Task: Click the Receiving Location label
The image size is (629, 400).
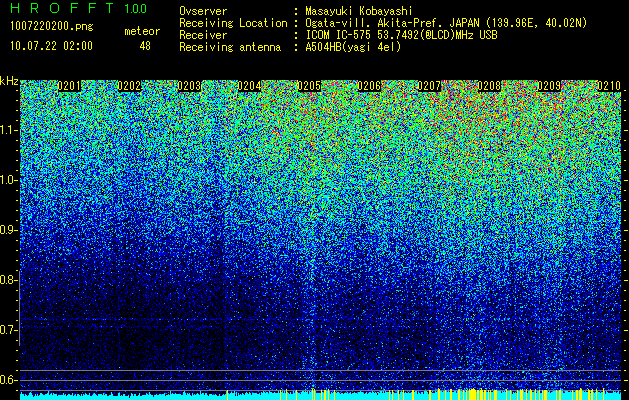Action: [x=233, y=23]
